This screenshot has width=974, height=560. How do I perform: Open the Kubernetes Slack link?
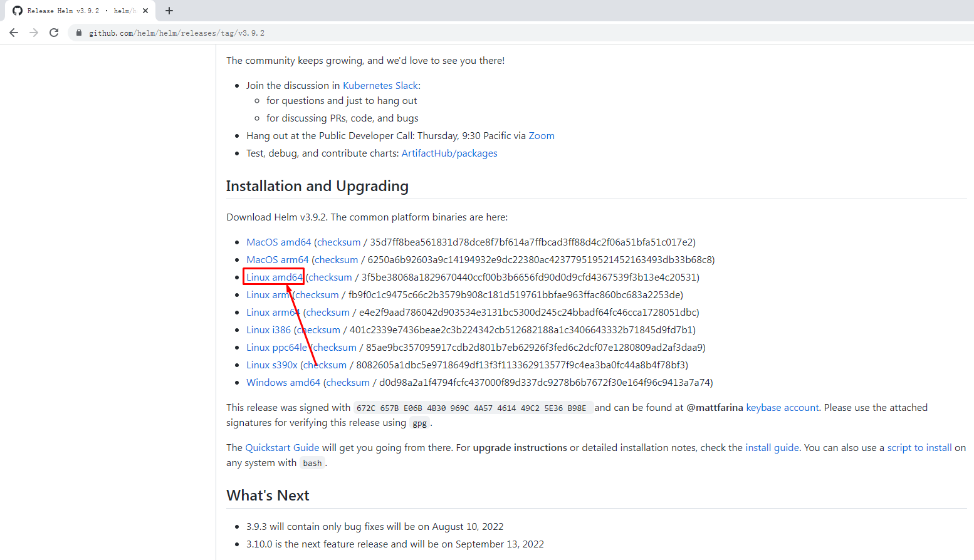point(380,85)
